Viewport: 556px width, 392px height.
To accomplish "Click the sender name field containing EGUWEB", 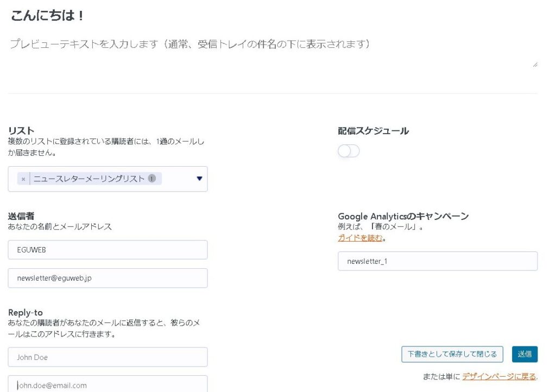I will [x=108, y=250].
